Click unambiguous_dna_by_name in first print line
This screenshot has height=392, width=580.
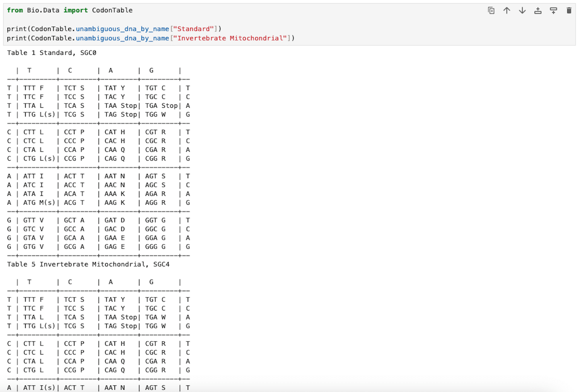click(x=122, y=29)
